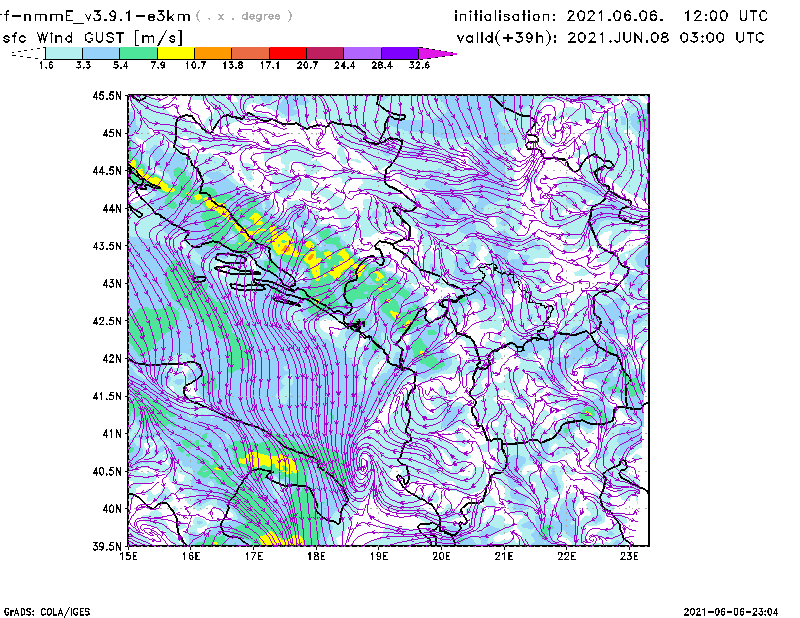Viewport: 800px width, 618px height.
Task: Click the '( . x . degree )' grey text
Action: (244, 16)
